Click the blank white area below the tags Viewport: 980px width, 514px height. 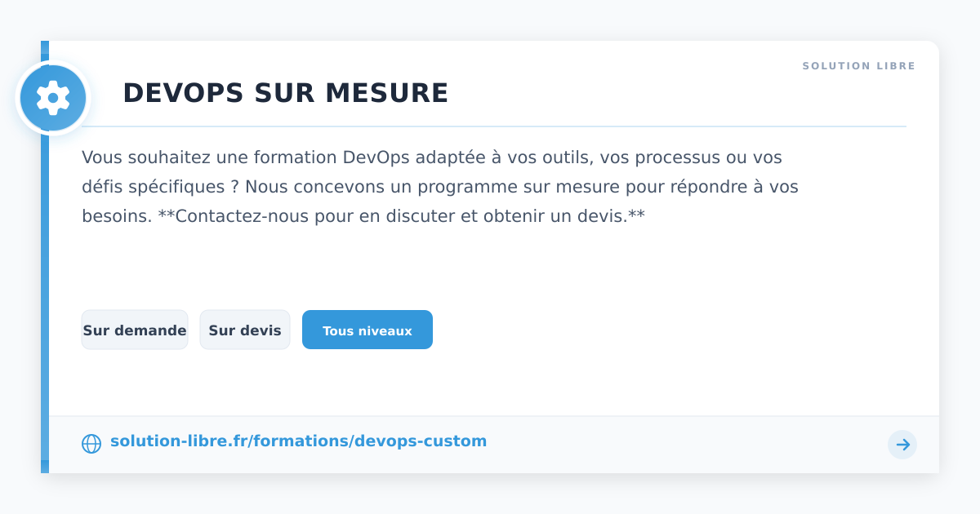tap(572, 383)
